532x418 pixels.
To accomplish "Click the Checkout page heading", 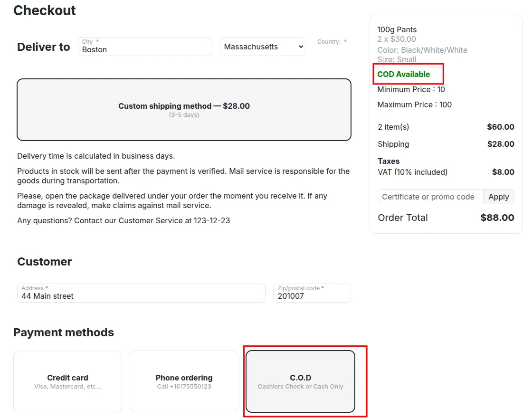I will pyautogui.click(x=45, y=10).
